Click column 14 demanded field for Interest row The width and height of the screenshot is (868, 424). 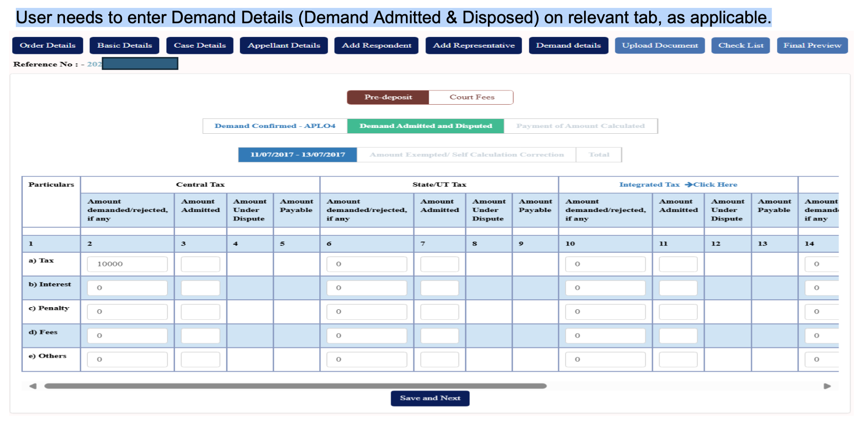click(x=822, y=288)
